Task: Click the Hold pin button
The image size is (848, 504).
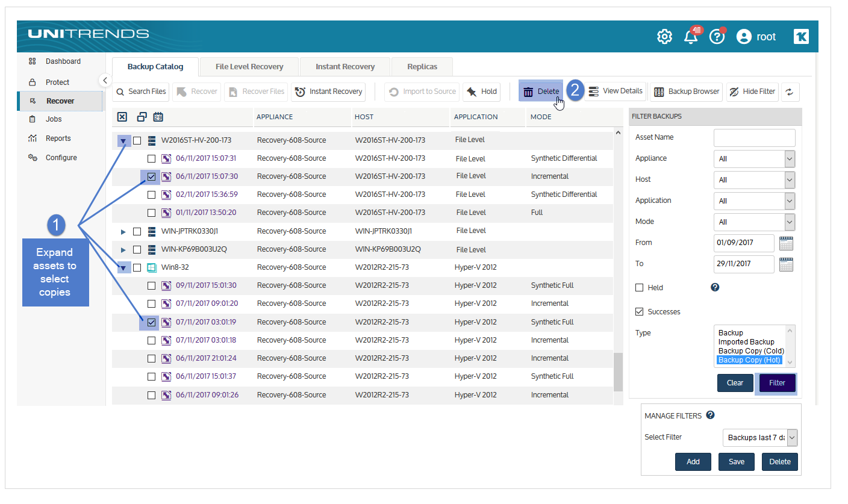Action: pyautogui.click(x=481, y=92)
